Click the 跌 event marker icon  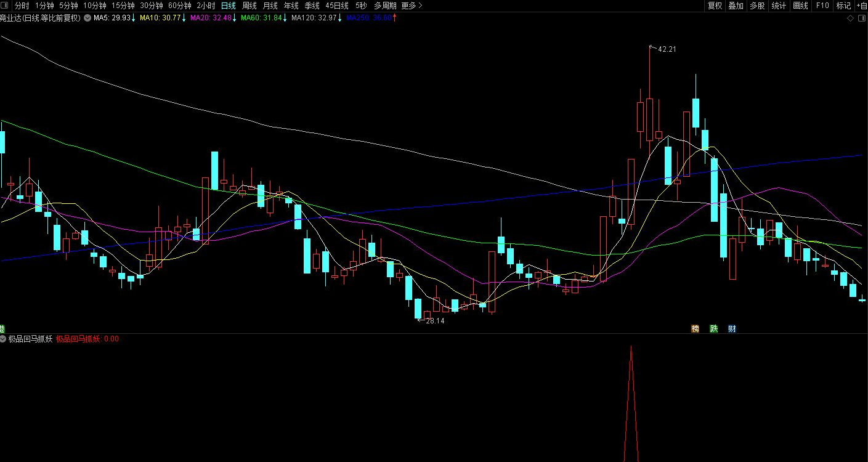tap(713, 329)
